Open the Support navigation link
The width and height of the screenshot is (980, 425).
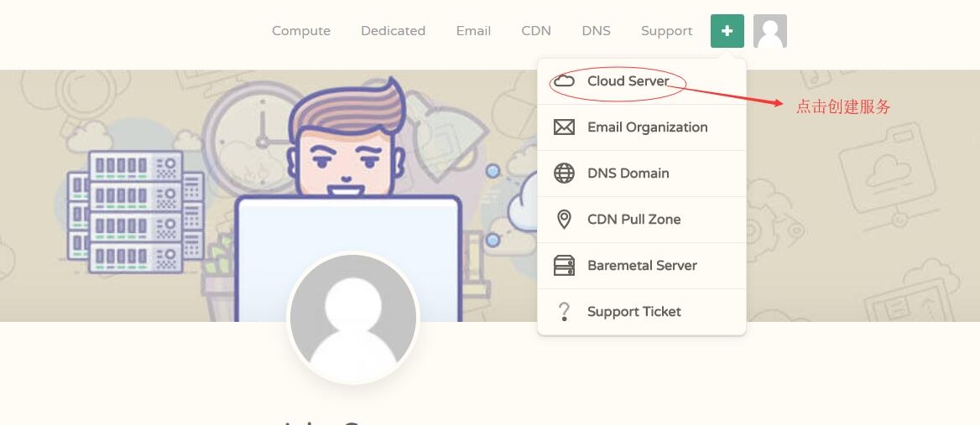pos(667,31)
